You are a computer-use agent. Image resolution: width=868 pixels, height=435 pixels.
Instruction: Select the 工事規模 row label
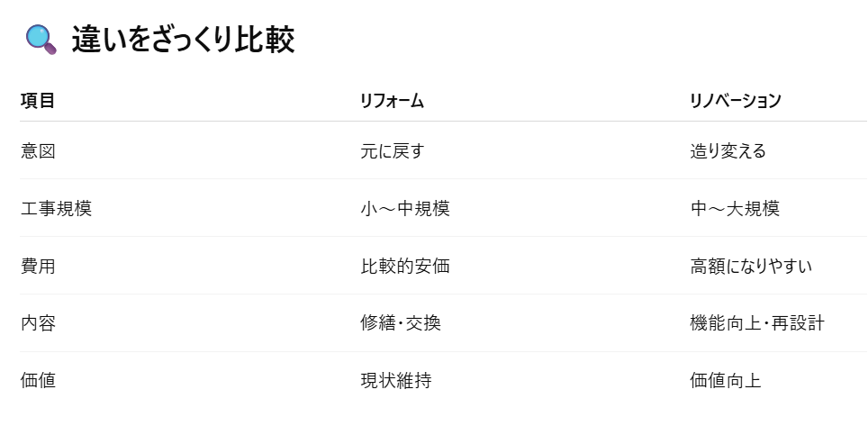(56, 208)
